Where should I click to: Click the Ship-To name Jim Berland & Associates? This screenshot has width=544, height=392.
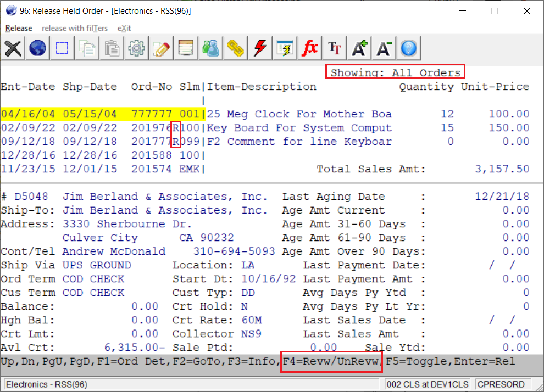165,210
